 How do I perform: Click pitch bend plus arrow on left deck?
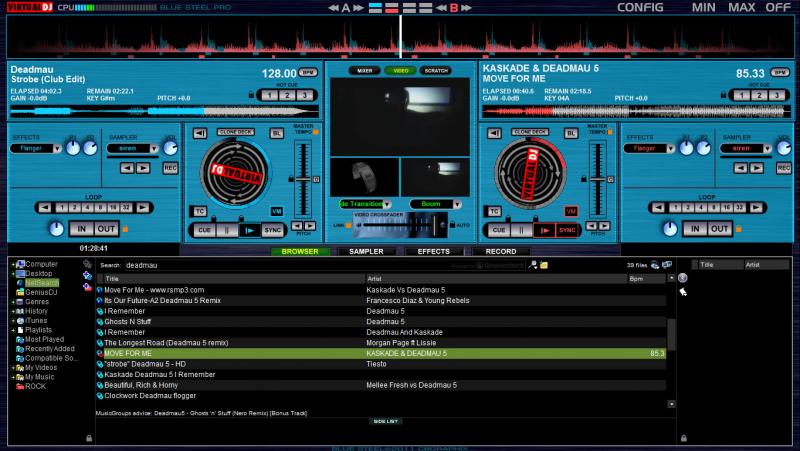click(x=310, y=226)
